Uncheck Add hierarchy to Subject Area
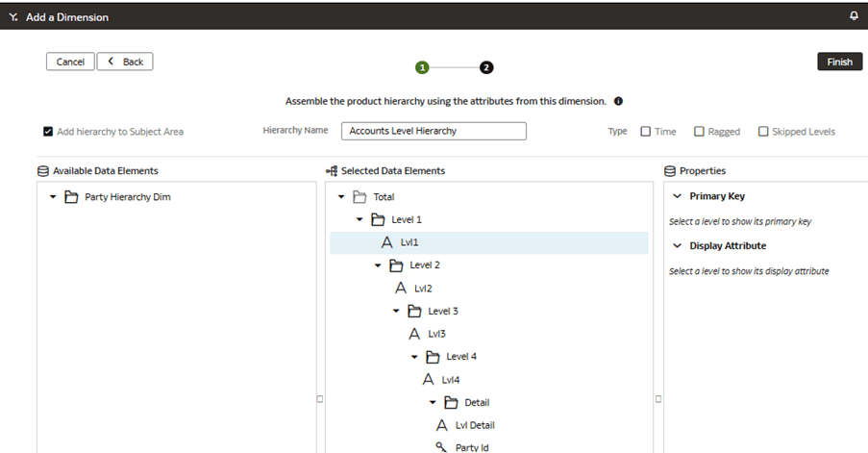The image size is (868, 453). click(48, 132)
